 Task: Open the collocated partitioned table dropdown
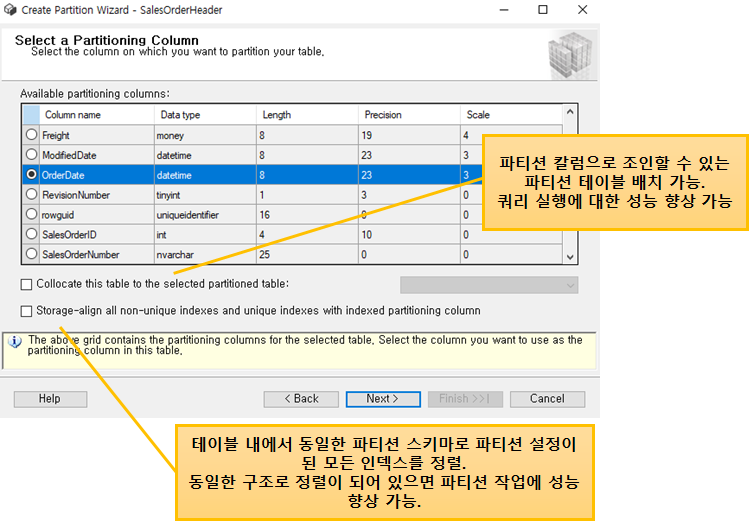coord(489,285)
